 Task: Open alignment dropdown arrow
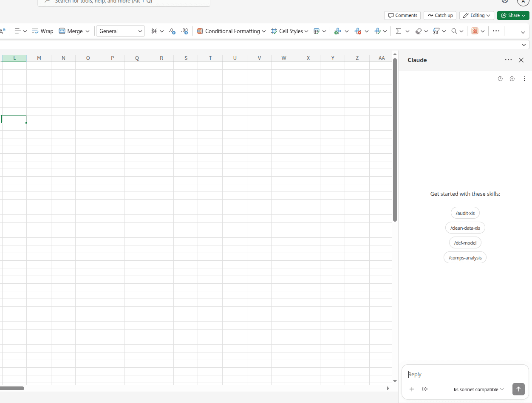point(25,31)
